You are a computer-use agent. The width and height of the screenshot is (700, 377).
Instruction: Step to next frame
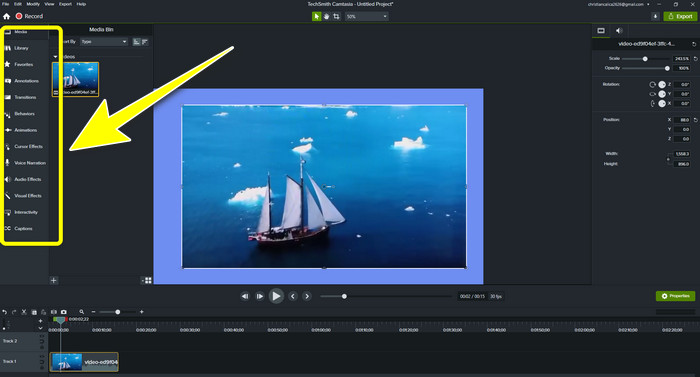(x=259, y=296)
